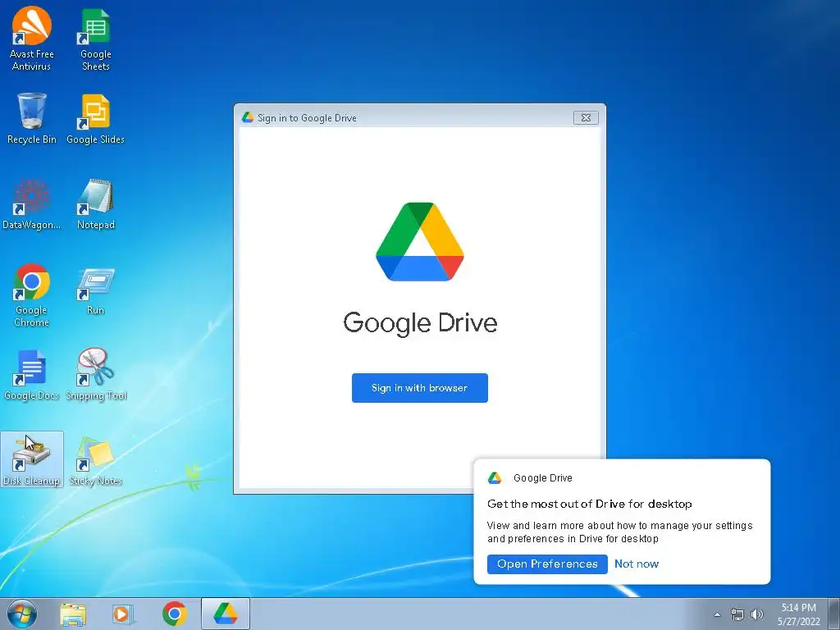Image resolution: width=840 pixels, height=630 pixels.
Task: Open Preferences in Drive notification
Action: [x=547, y=564]
